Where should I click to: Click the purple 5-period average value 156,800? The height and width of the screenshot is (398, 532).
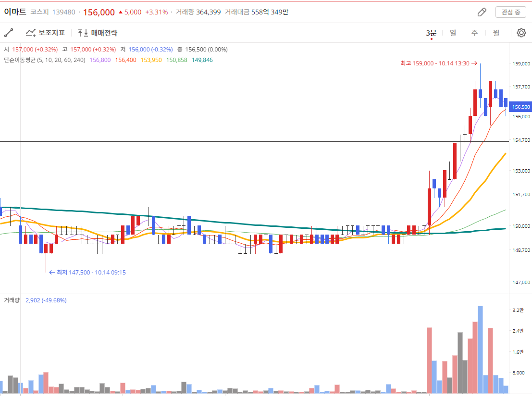click(100, 60)
